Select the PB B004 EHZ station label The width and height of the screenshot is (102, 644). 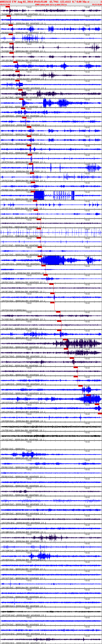pyautogui.click(x=23, y=458)
